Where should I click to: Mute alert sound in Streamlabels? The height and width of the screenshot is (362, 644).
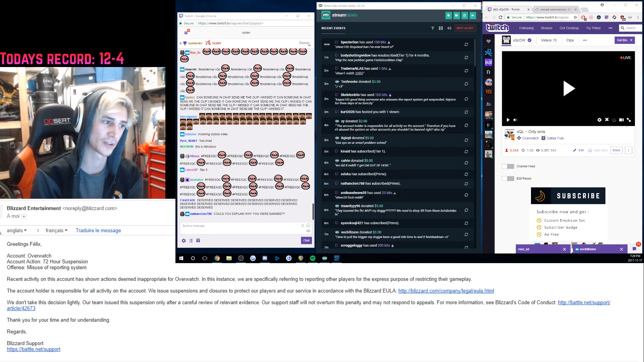[449, 28]
